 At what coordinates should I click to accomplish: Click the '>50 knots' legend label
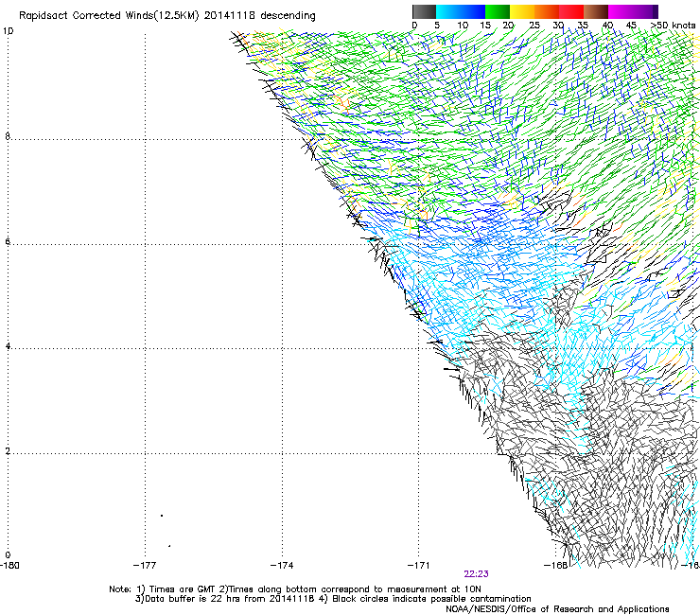pyautogui.click(x=674, y=26)
